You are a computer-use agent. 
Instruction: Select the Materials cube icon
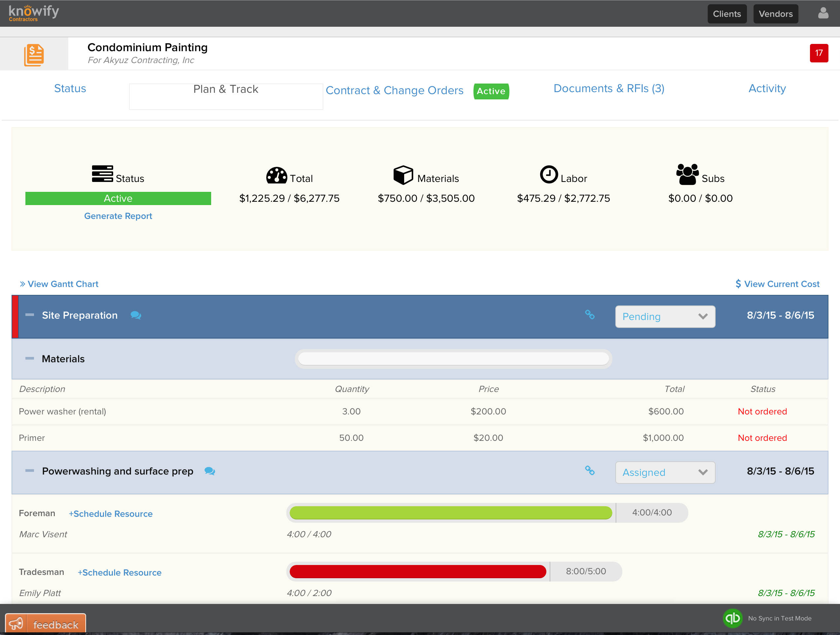click(403, 174)
